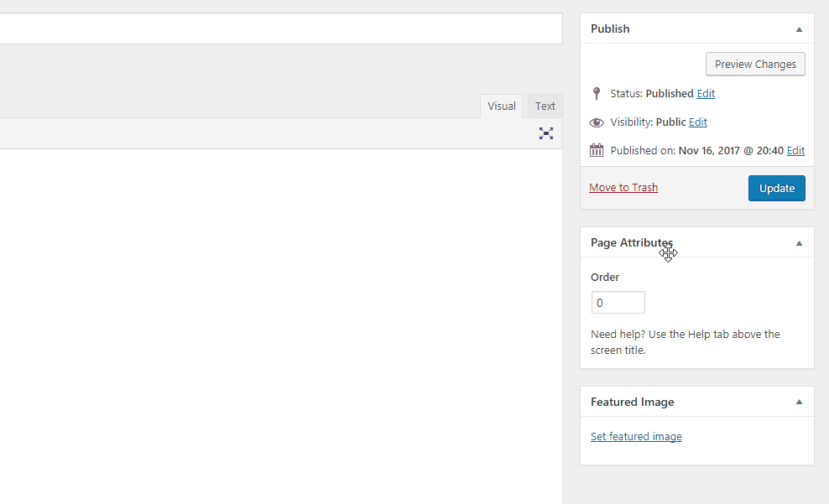Click inside the editor content area
Viewport: 829px width, 504px height.
277,319
